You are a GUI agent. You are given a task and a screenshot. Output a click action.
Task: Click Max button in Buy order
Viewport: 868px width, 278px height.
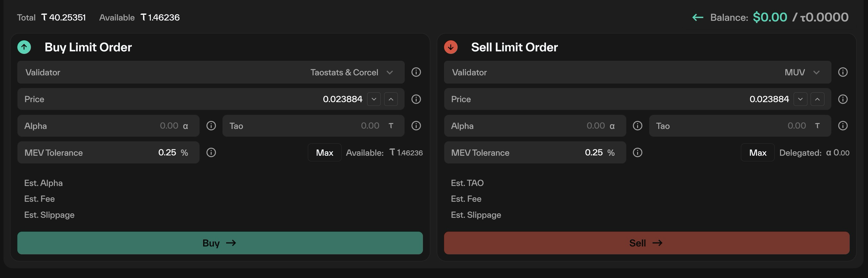[325, 153]
